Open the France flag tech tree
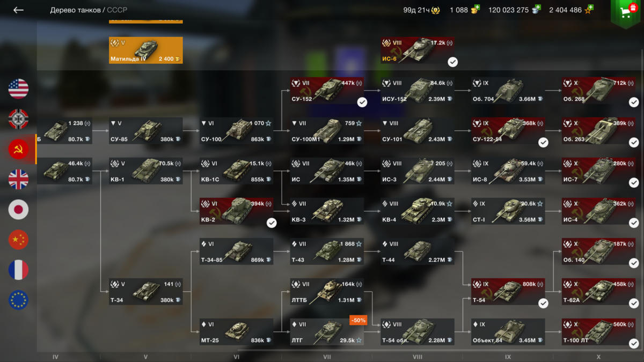644x362 pixels. pyautogui.click(x=18, y=270)
